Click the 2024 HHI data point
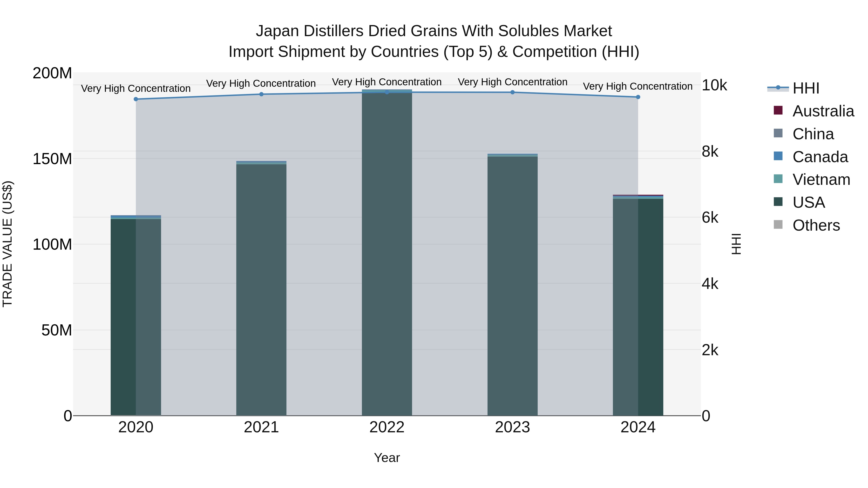The image size is (868, 488). pyautogui.click(x=638, y=97)
